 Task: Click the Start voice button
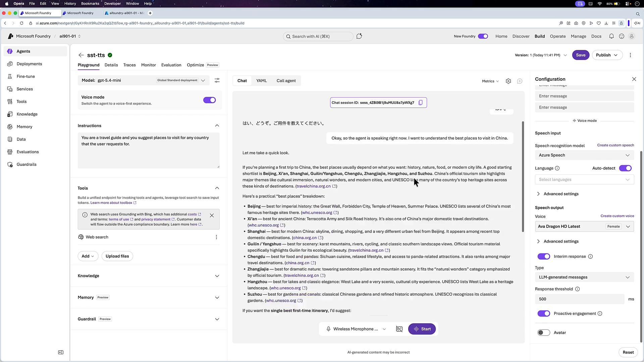pos(422,329)
